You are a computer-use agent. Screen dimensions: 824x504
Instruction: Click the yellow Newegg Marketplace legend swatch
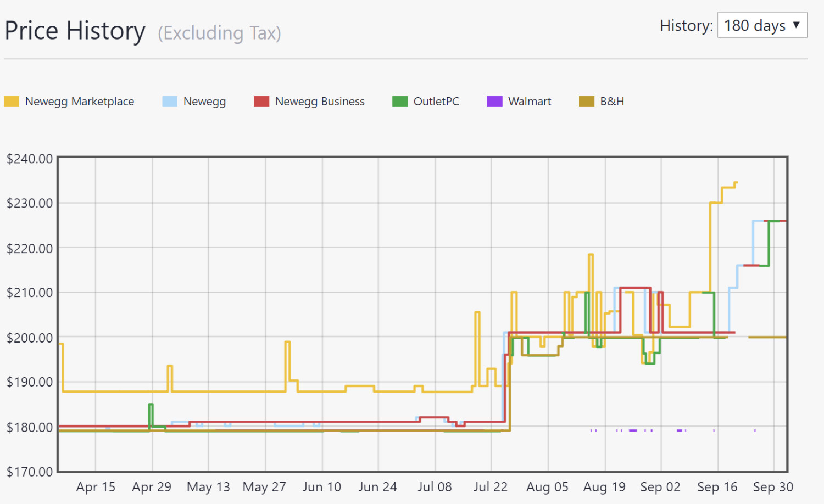click(12, 102)
